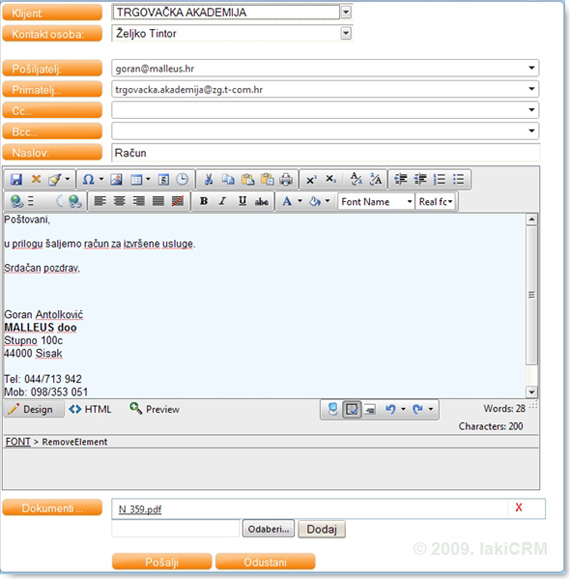Open the N_359.pdf attachment link
This screenshot has height=579, width=570.
140,509
